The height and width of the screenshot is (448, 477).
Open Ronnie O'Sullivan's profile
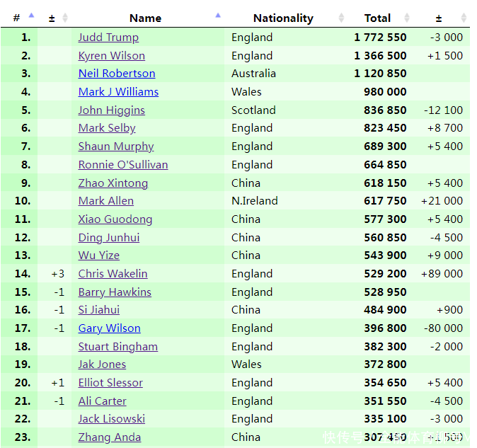pyautogui.click(x=122, y=165)
